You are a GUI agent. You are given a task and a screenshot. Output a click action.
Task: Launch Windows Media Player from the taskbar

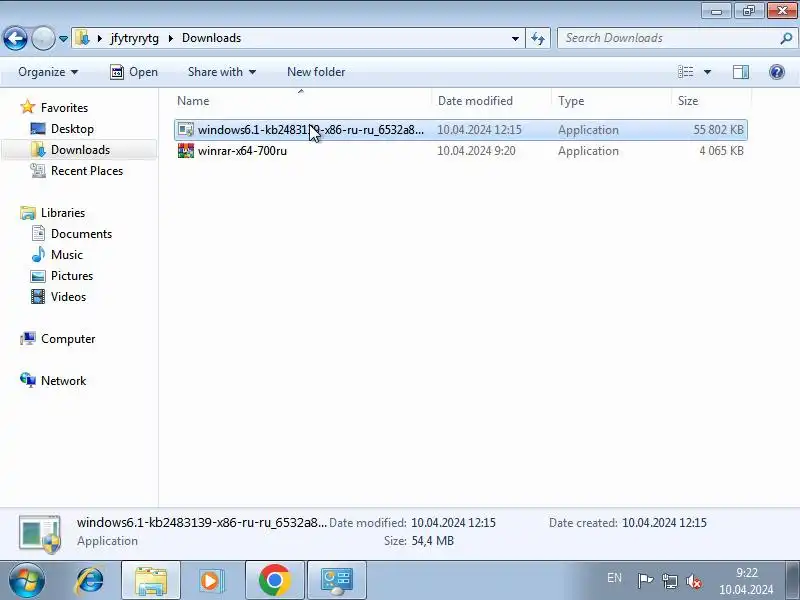point(210,580)
